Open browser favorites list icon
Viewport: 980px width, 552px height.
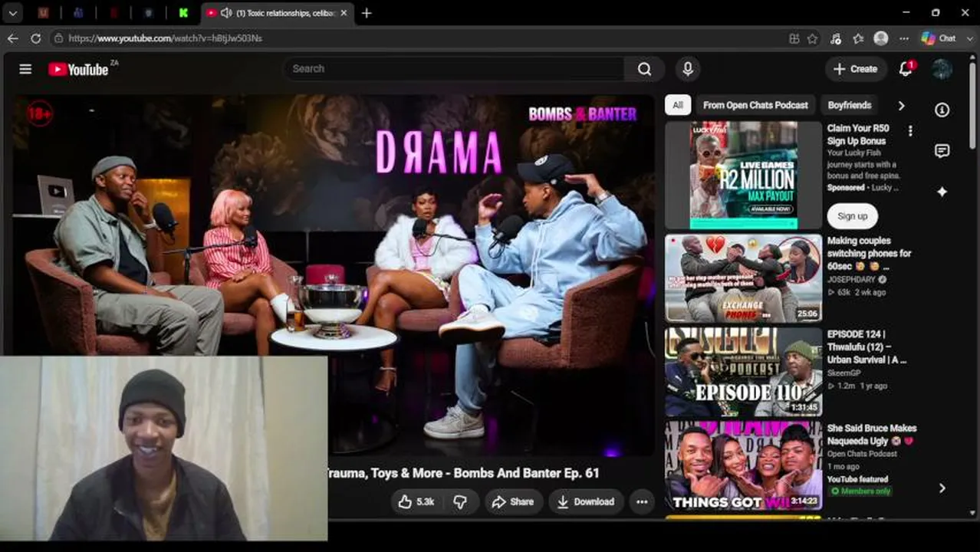click(858, 38)
